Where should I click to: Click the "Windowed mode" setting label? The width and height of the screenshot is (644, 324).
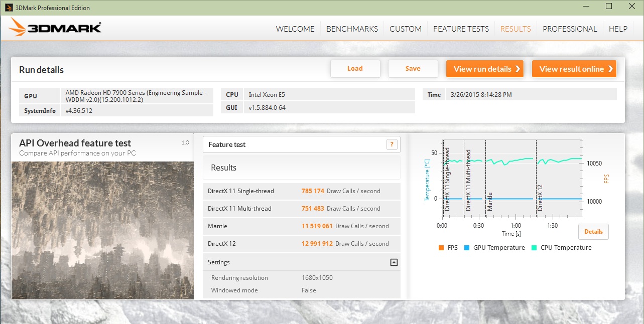pyautogui.click(x=234, y=290)
